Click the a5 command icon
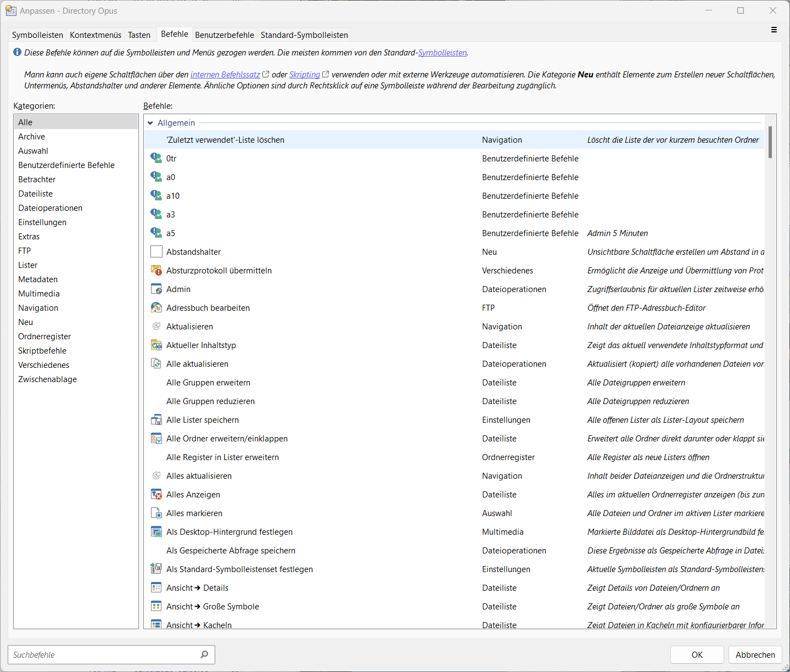This screenshot has height=672, width=790. (156, 233)
